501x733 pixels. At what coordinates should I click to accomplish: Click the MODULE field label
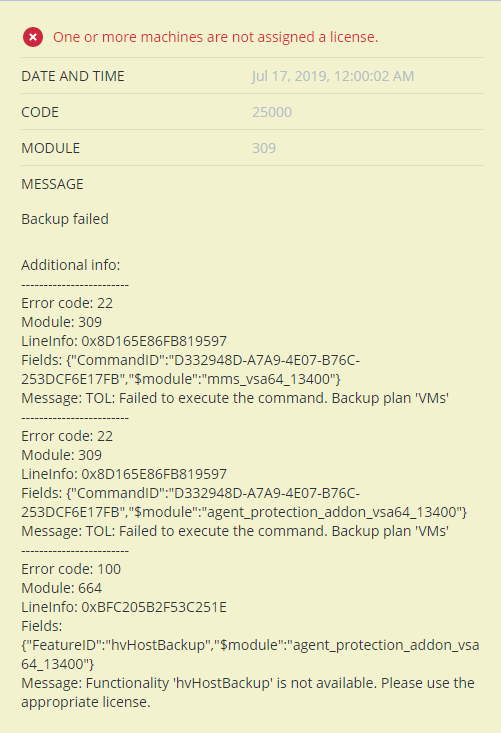pyautogui.click(x=50, y=148)
